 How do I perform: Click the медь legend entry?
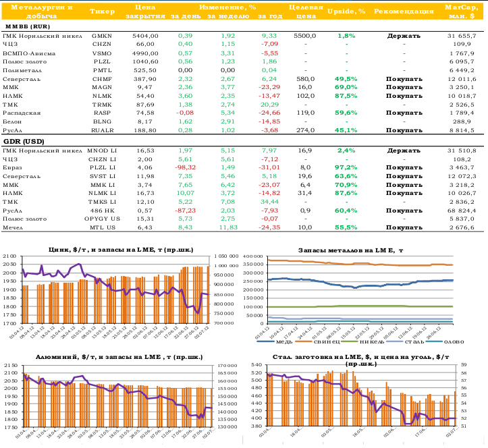click(x=275, y=341)
